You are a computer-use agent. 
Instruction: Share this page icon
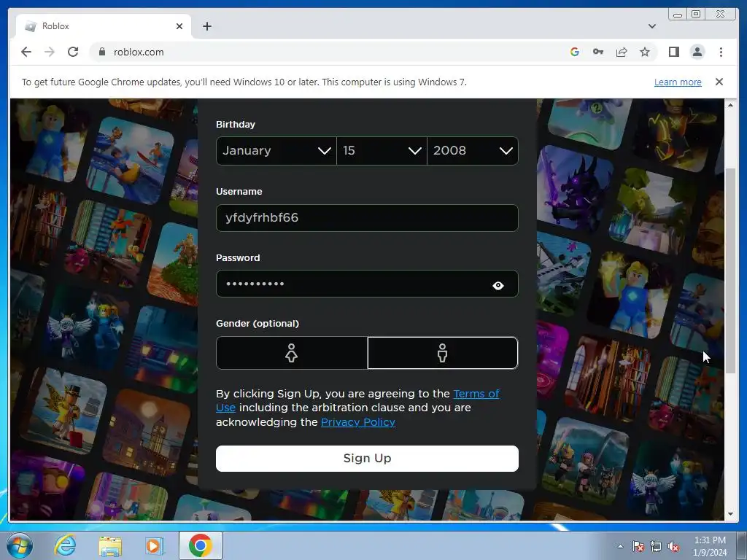622,52
